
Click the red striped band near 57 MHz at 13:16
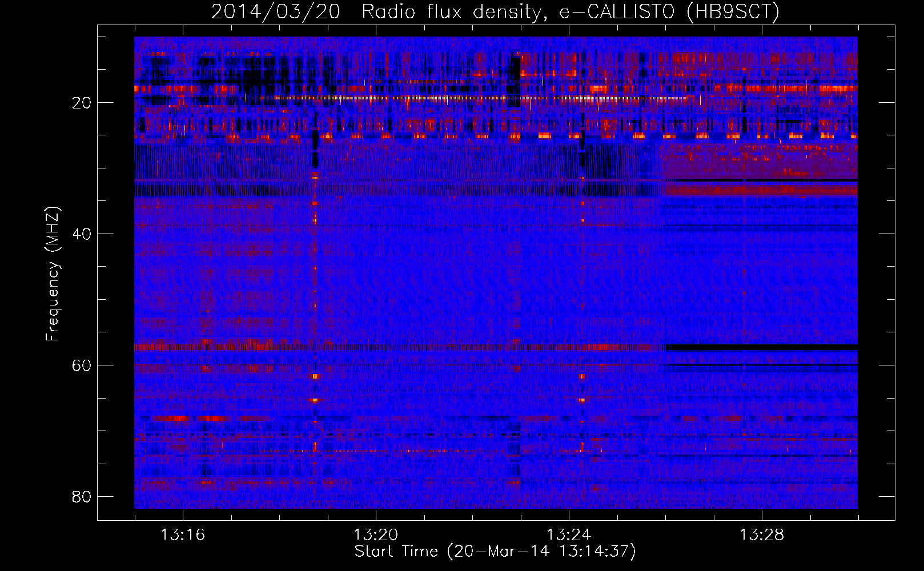(x=183, y=347)
